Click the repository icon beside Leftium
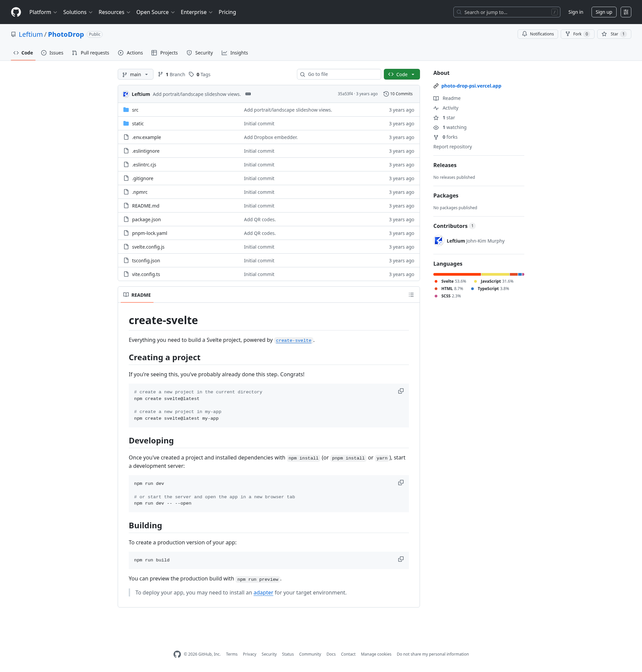This screenshot has width=642, height=672. (x=13, y=34)
